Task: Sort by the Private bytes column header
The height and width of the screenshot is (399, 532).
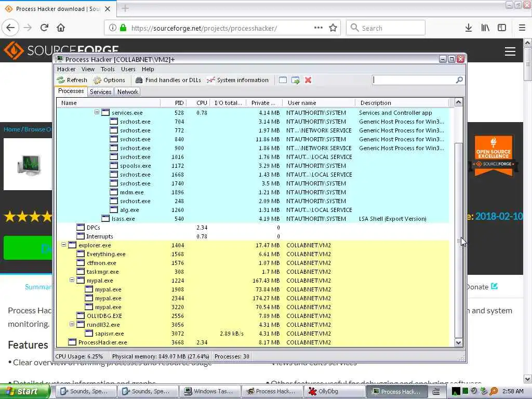Action: [264, 103]
